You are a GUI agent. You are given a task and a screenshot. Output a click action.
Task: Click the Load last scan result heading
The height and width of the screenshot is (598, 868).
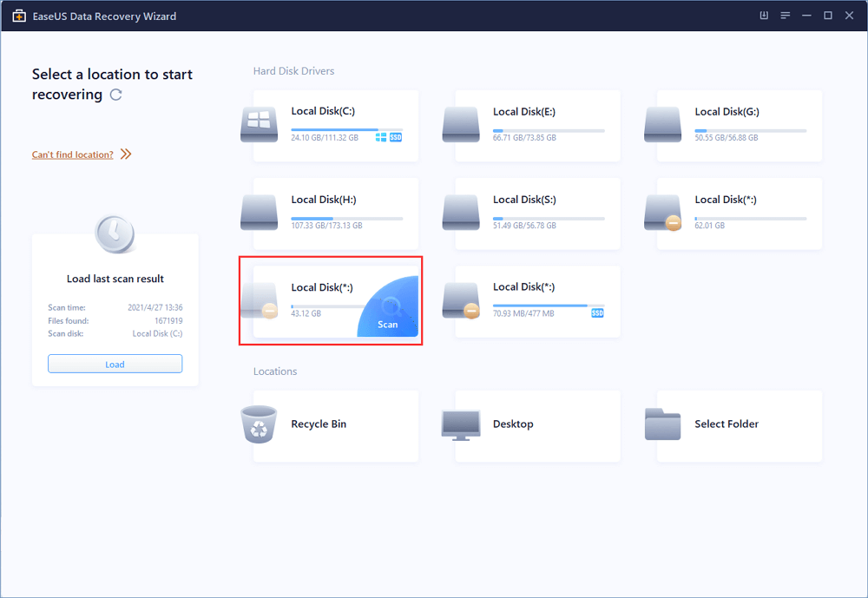115,279
